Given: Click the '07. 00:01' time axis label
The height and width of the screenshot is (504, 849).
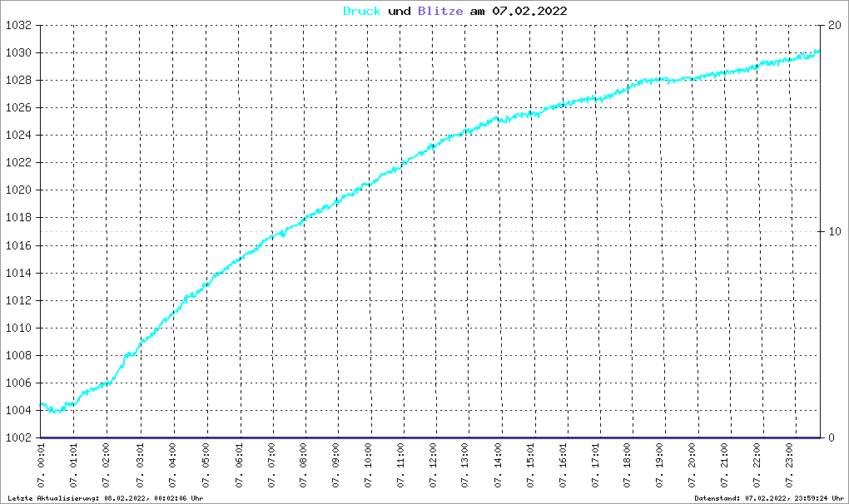Looking at the screenshot, I should (42, 466).
